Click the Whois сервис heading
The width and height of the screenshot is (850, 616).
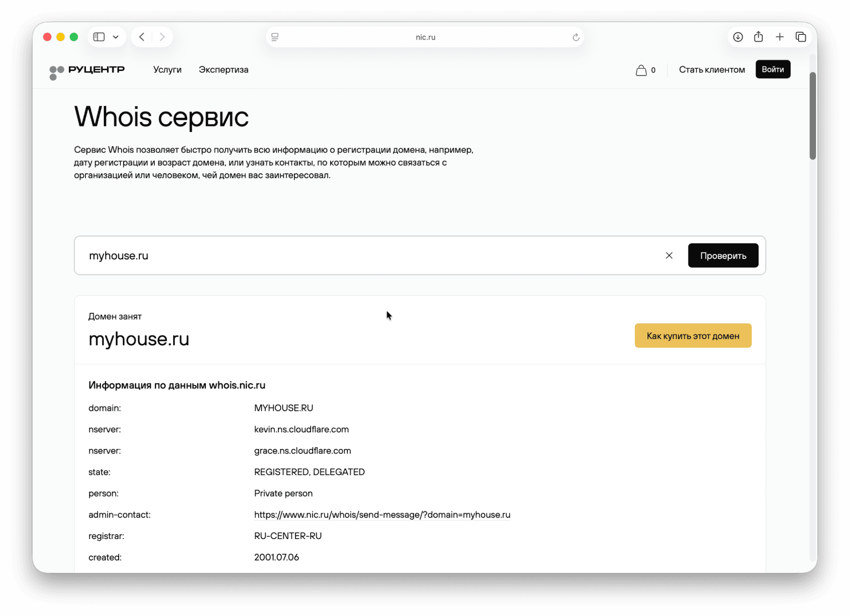[161, 116]
